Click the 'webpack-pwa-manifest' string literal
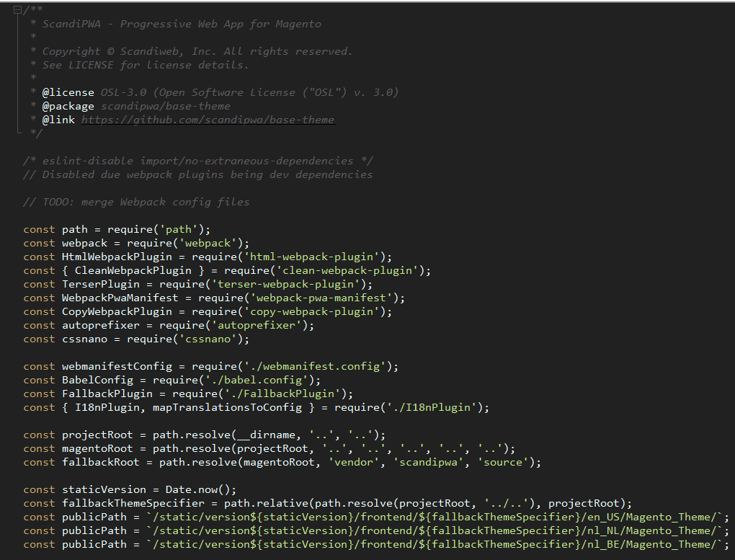Screen dimensions: 735x560 (321, 298)
